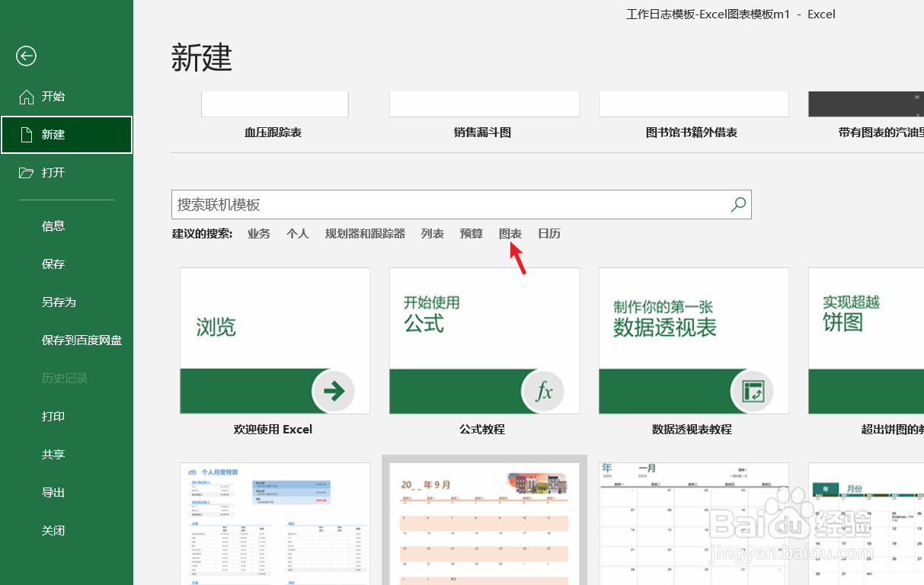Click the search magnifier icon
The image size is (924, 585).
(737, 204)
